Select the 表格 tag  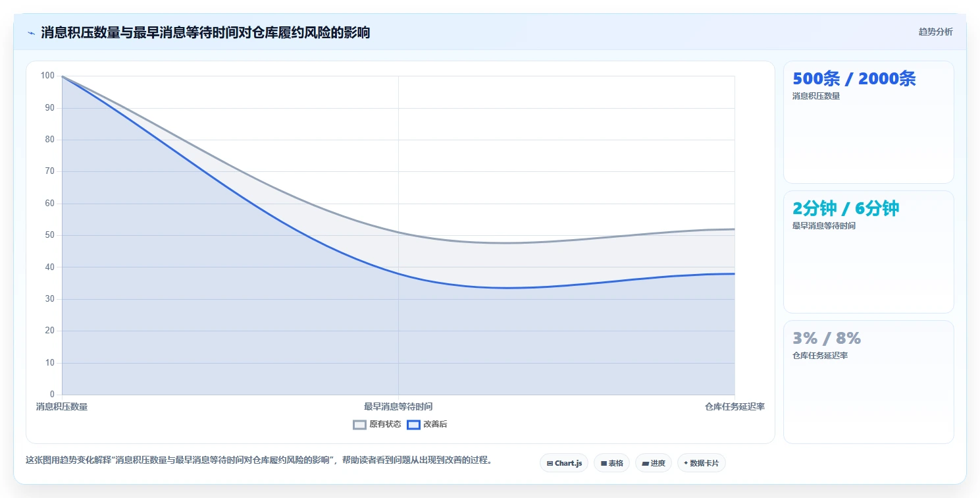pos(612,463)
